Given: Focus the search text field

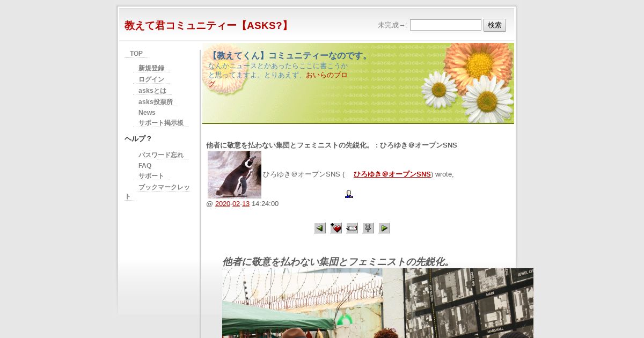Looking at the screenshot, I should pyautogui.click(x=445, y=25).
